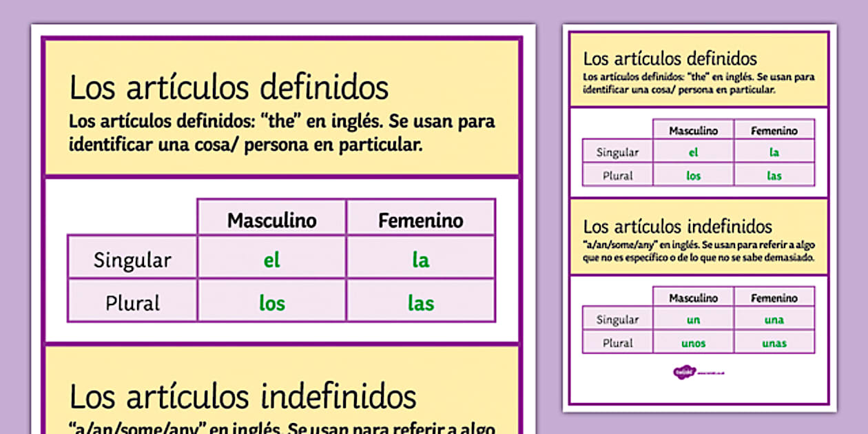This screenshot has height=434, width=868.
Task: Select the green "unos" cell on thumbnail
Action: 693,342
